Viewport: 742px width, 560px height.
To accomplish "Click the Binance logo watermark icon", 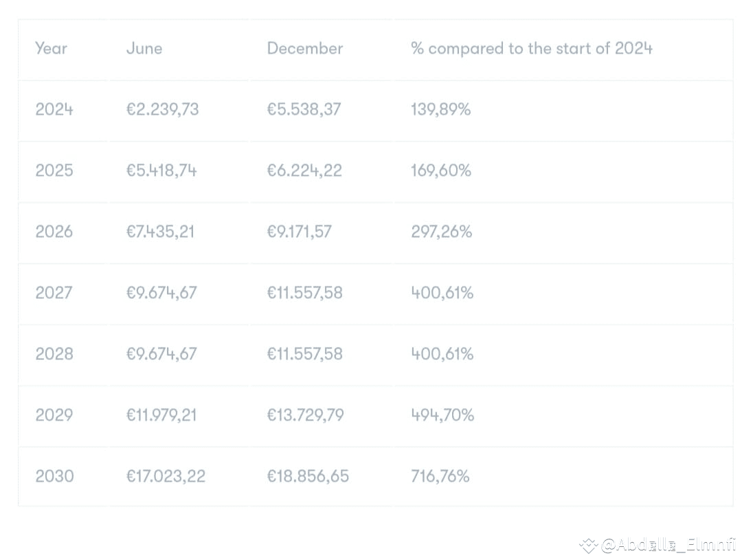I will coord(589,546).
